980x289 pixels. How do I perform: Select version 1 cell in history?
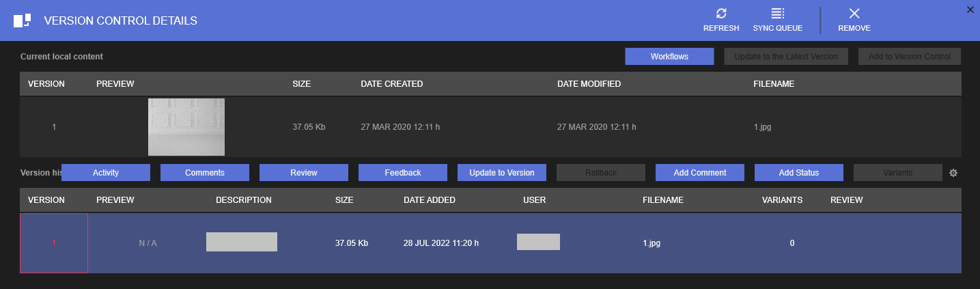click(x=54, y=243)
